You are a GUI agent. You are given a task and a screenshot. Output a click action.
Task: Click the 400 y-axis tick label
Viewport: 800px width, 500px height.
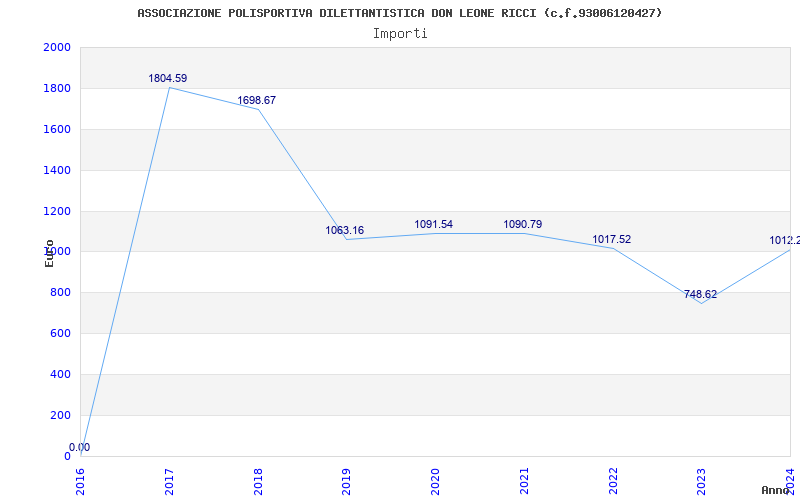click(x=61, y=374)
